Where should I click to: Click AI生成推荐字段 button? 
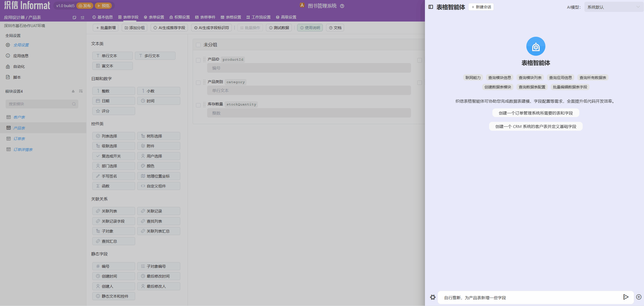pyautogui.click(x=169, y=28)
